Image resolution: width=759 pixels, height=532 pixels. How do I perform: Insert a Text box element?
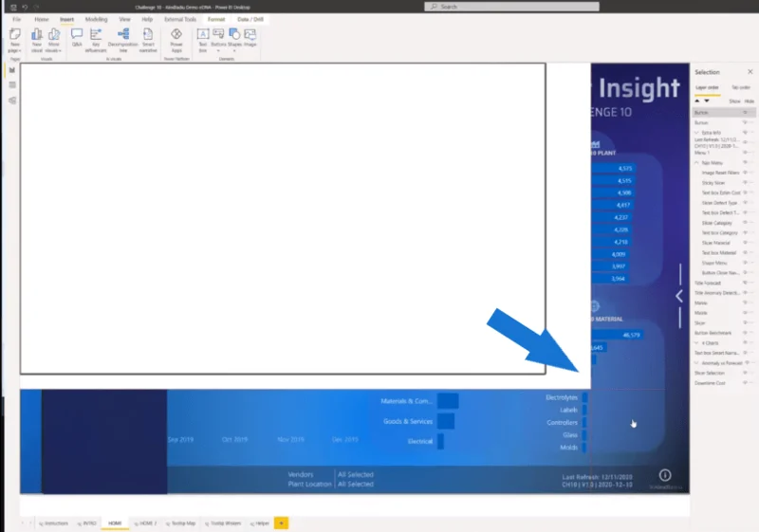tap(203, 40)
